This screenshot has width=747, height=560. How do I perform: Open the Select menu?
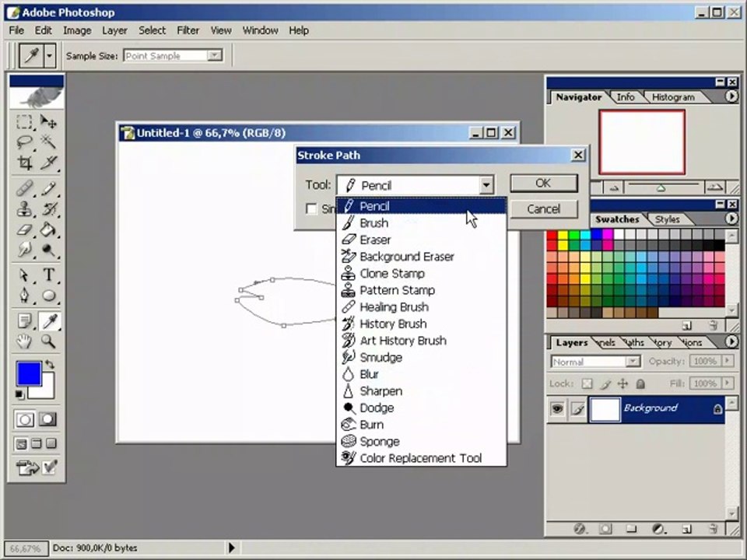pos(152,30)
